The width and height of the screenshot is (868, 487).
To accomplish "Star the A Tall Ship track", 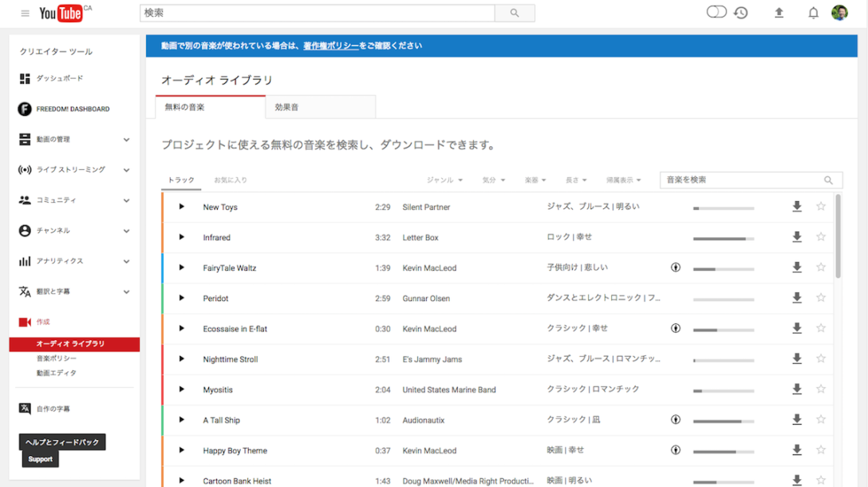I will pos(821,419).
